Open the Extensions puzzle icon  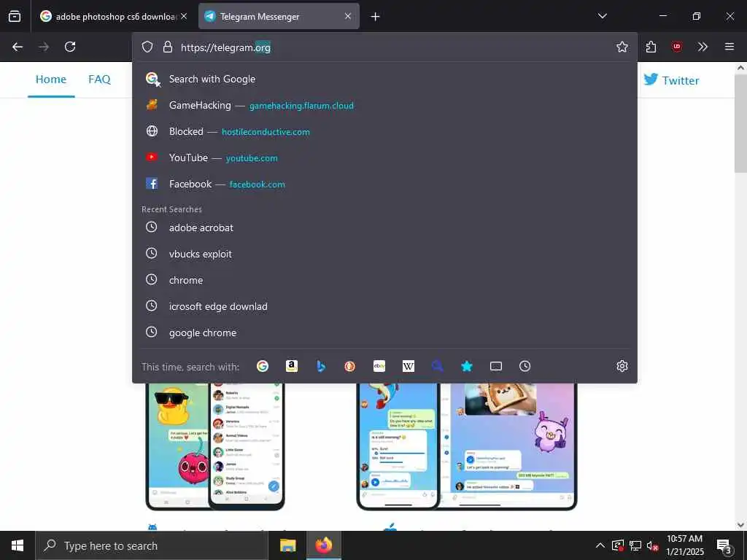coord(651,47)
